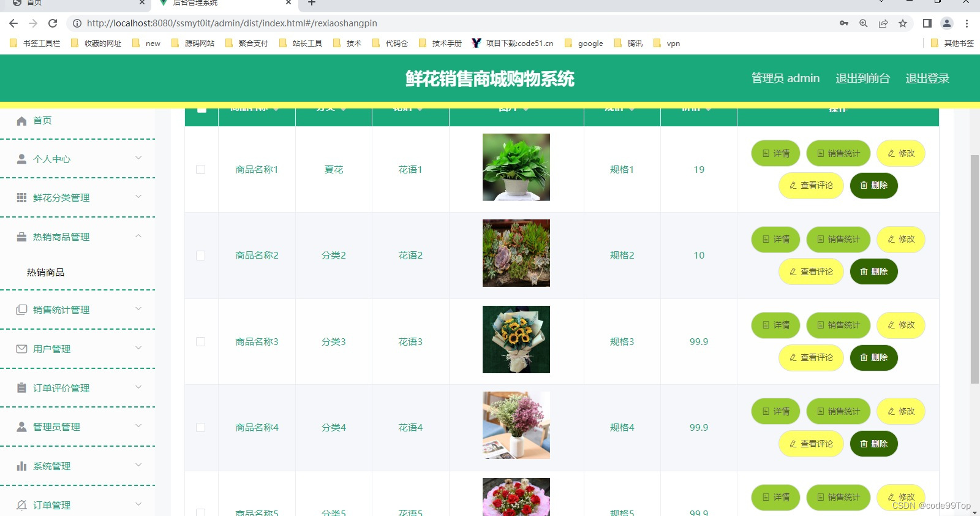View site information icon before the URL
This screenshot has height=516, width=980.
[x=77, y=23]
